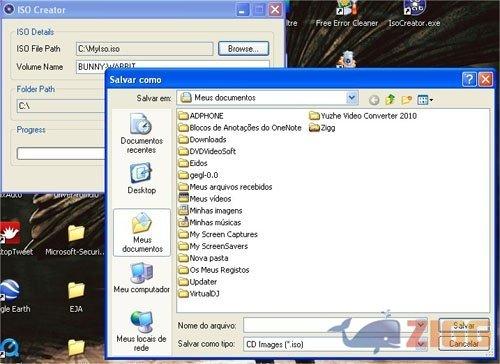Select the Minhas imagens folder
The height and width of the screenshot is (364, 500).
(x=210, y=211)
